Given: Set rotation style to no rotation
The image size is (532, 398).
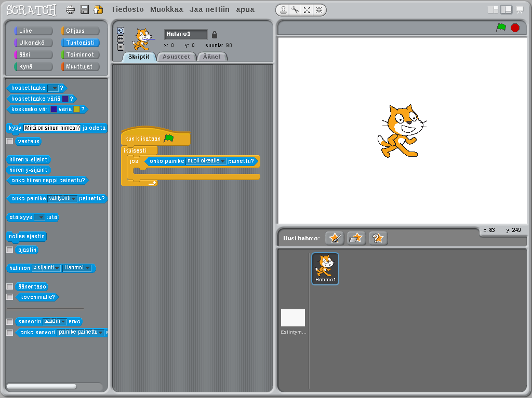Looking at the screenshot, I should [x=121, y=47].
